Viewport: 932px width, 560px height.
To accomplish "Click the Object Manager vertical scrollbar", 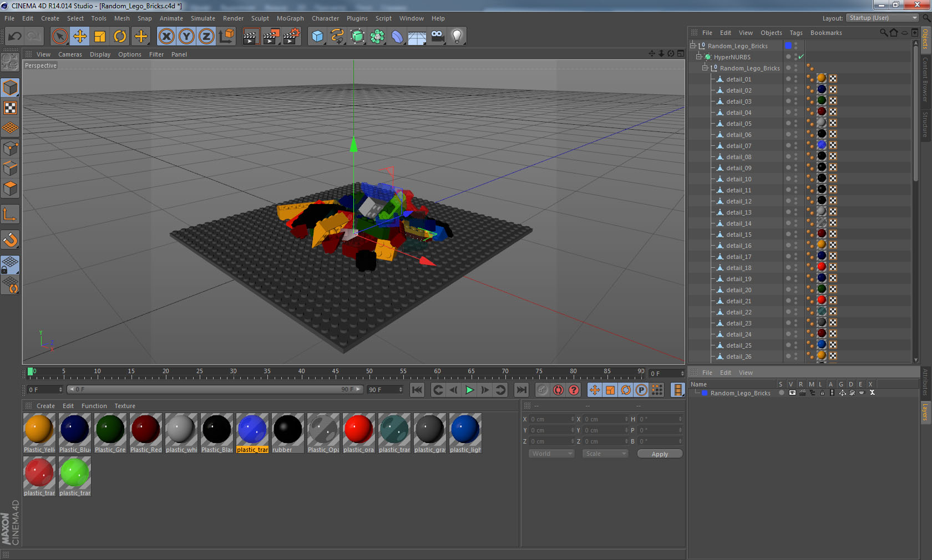I will [x=915, y=114].
